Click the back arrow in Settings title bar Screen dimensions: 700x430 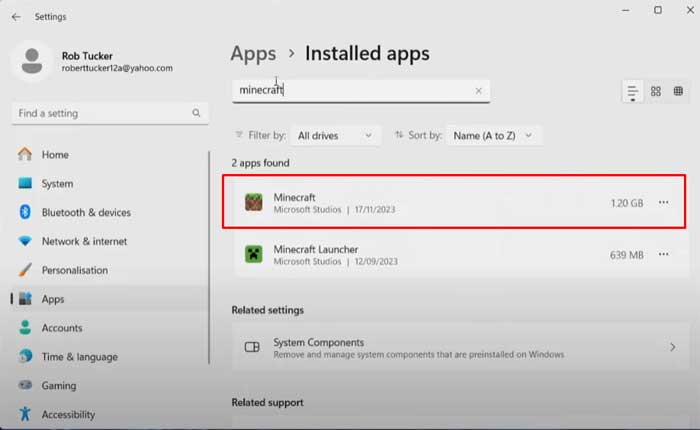click(16, 17)
